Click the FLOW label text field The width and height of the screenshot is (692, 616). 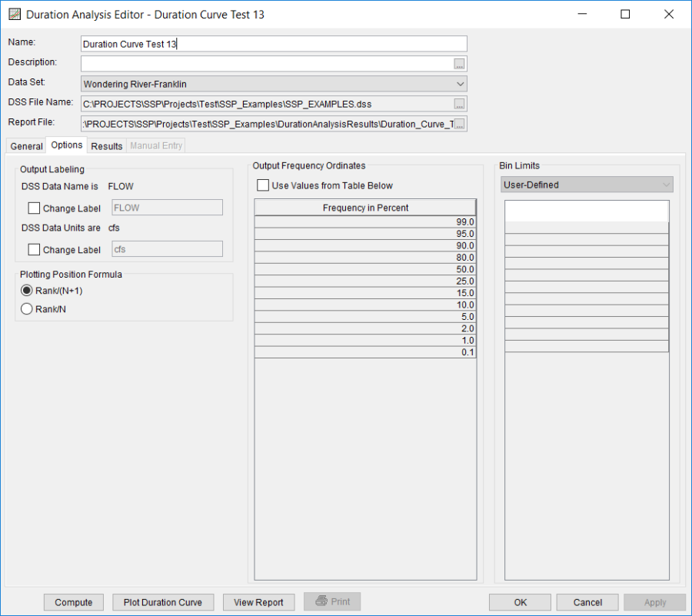[x=168, y=208]
